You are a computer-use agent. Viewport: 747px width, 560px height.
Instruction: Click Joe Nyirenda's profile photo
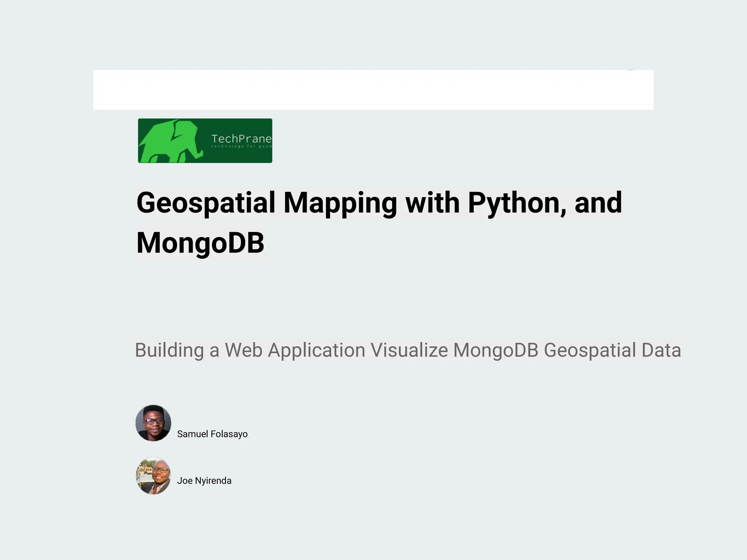(x=153, y=475)
